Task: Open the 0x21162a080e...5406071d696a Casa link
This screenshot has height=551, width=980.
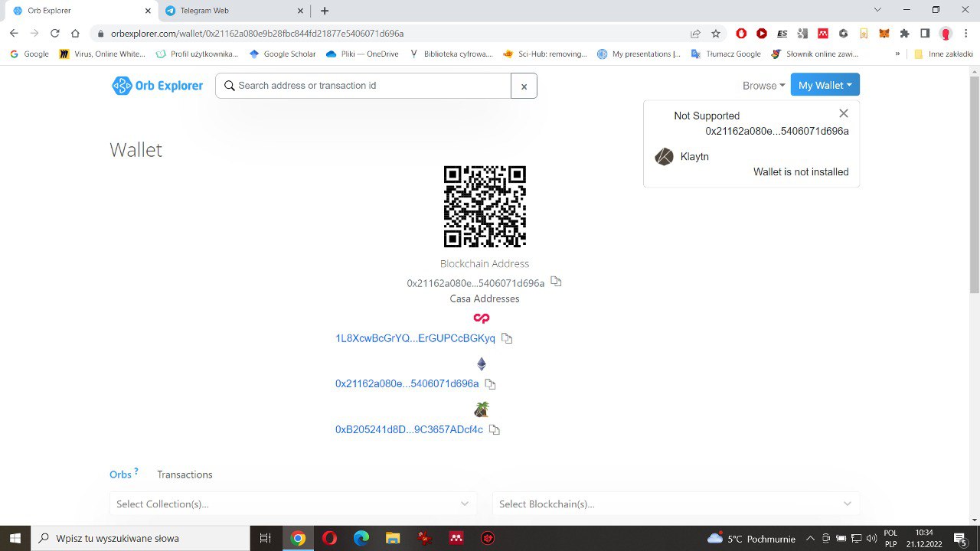Action: point(407,383)
